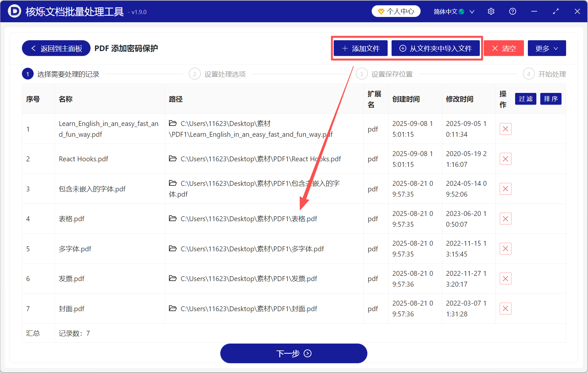Click 从文件夹中导入文件 button

pyautogui.click(x=436, y=48)
